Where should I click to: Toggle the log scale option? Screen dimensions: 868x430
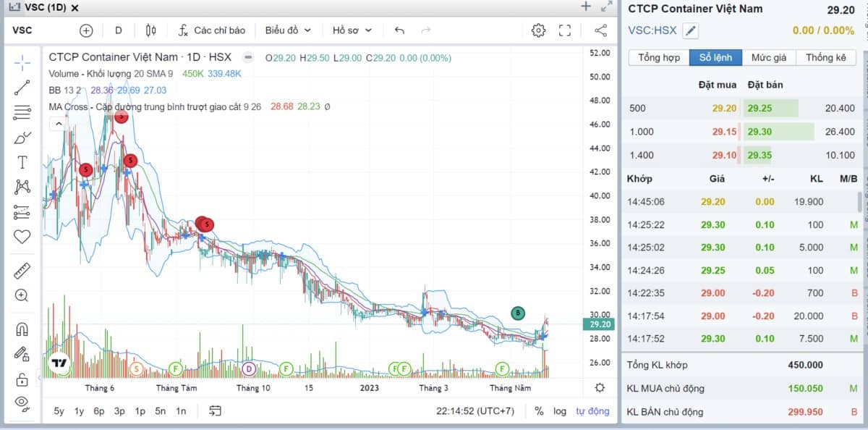coord(560,410)
